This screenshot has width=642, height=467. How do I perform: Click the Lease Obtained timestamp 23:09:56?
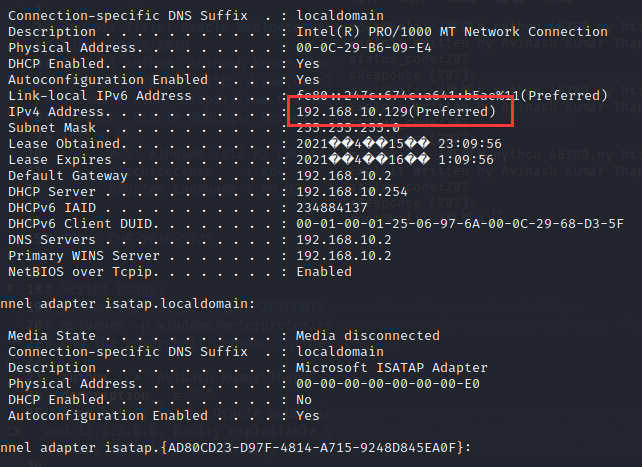pos(470,144)
